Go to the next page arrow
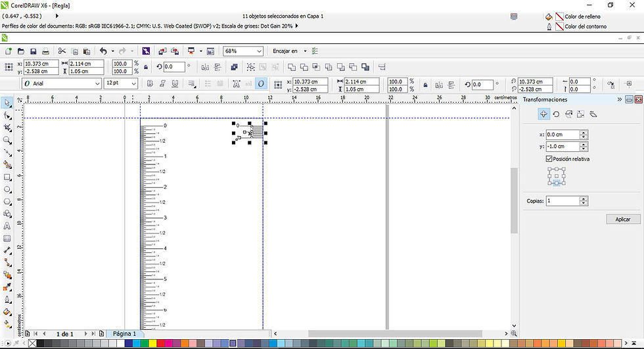 tap(86, 334)
